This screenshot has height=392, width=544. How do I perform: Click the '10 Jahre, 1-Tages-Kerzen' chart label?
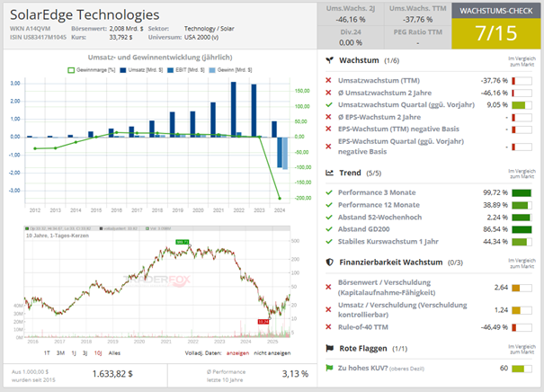tap(58, 236)
